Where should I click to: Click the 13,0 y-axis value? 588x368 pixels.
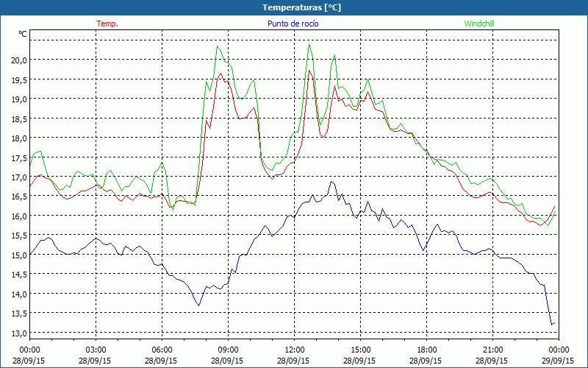click(20, 333)
